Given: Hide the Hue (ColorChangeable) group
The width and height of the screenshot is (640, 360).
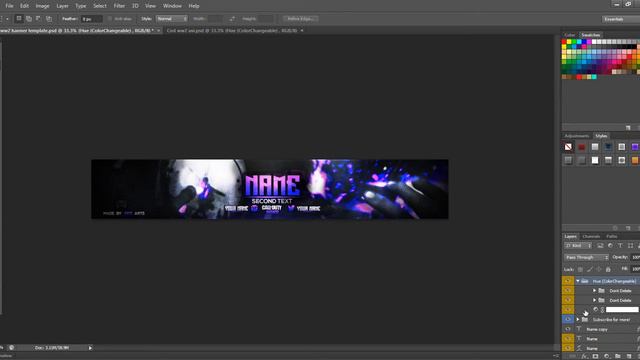Looking at the screenshot, I should point(568,281).
